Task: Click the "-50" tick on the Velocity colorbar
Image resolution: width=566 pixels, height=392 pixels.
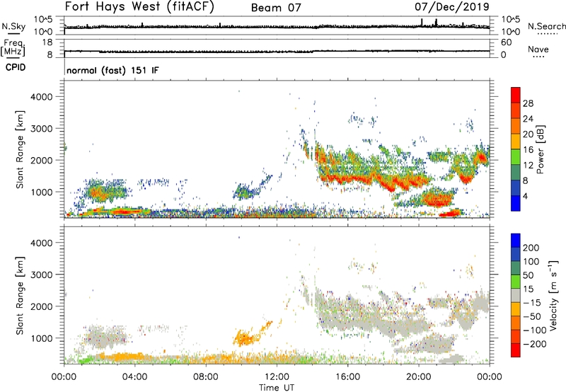Action: (532, 316)
